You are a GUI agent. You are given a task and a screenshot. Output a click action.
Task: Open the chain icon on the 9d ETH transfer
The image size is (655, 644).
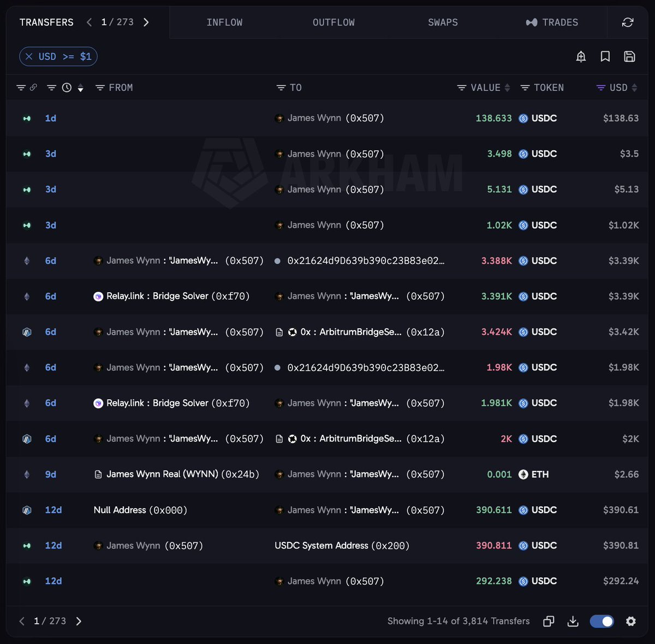click(27, 474)
